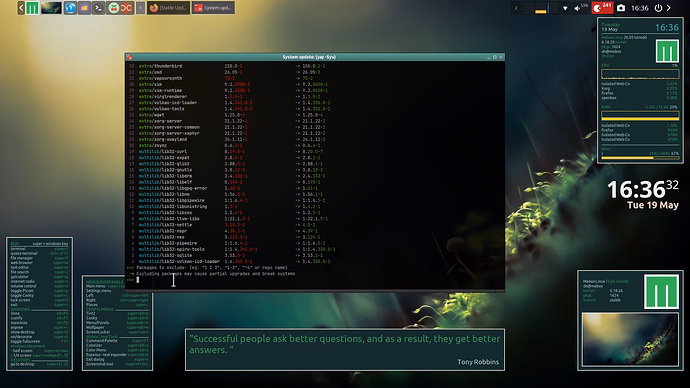Viewport: 690px width, 388px height.
Task: Click the 'Excluding packages may cause partial upgrades' warning
Action: [216, 274]
